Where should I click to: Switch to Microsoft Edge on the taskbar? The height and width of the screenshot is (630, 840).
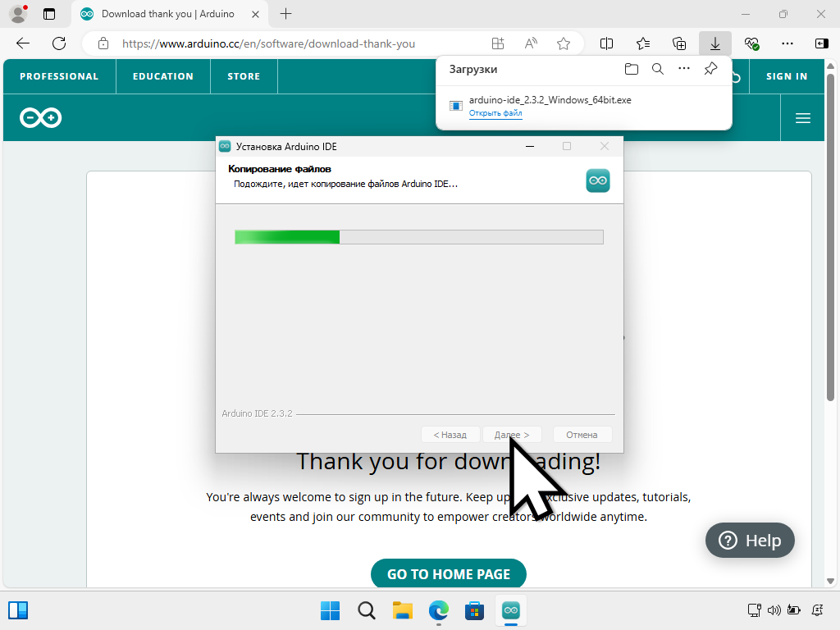click(439, 610)
